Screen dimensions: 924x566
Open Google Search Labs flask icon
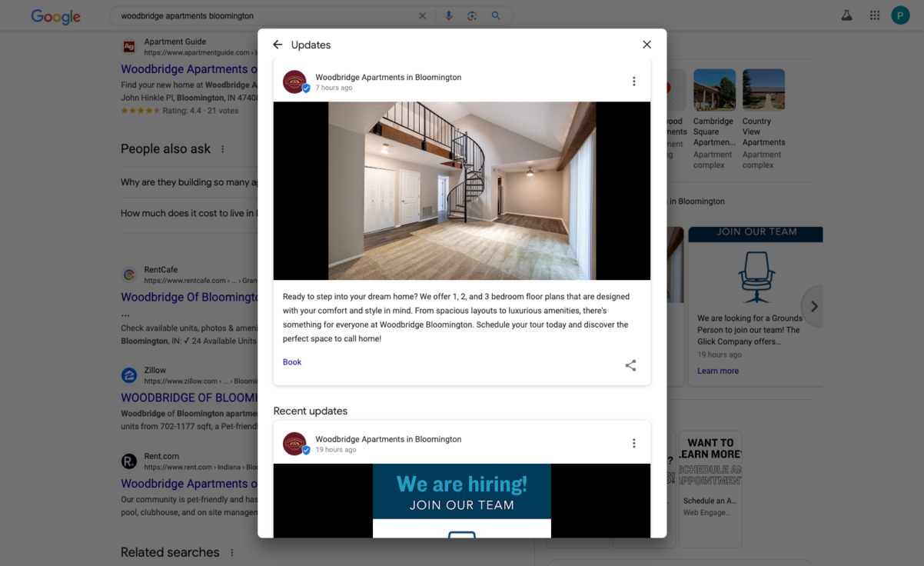click(x=846, y=15)
